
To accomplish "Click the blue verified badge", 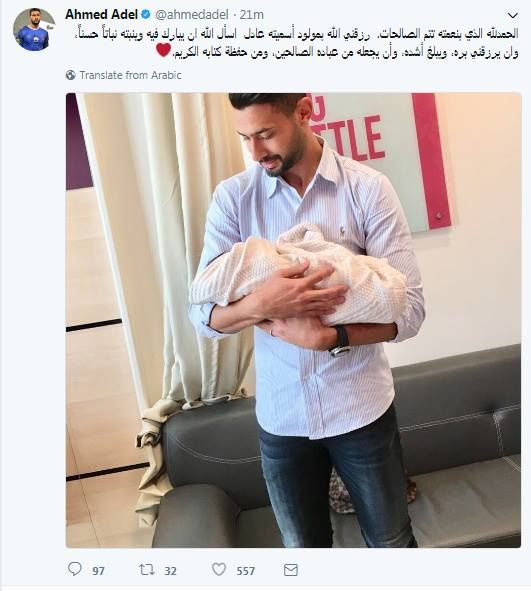I will coord(145,14).
